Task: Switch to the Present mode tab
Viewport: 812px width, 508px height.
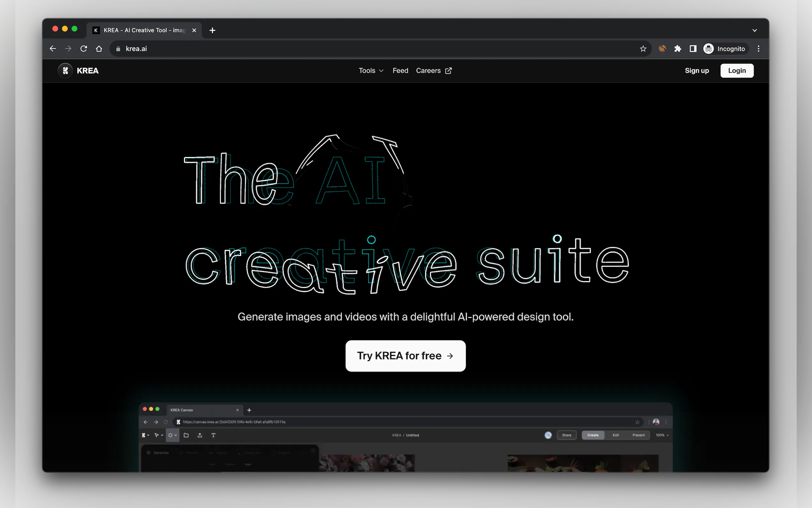Action: pos(638,435)
